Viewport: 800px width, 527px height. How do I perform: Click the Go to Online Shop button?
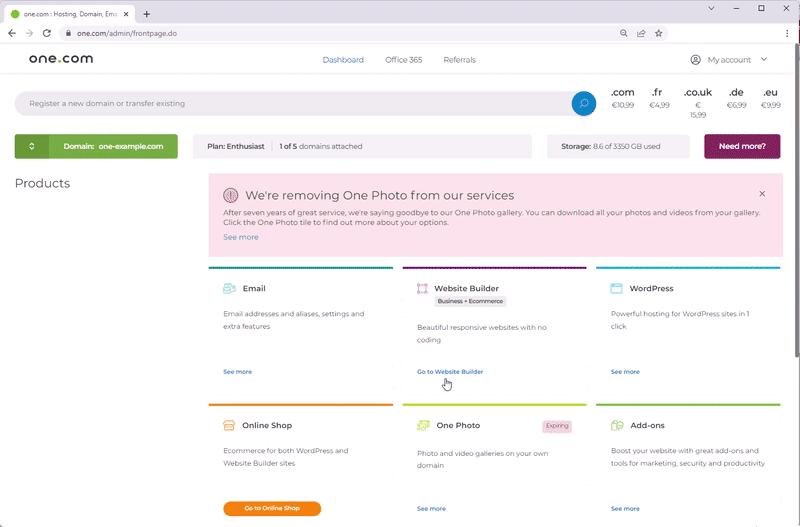pos(272,508)
